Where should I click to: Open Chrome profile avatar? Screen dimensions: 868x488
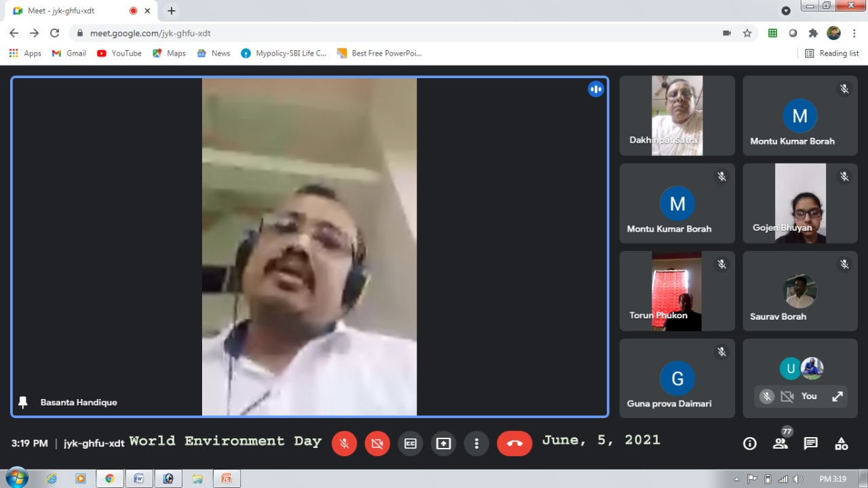(x=833, y=33)
